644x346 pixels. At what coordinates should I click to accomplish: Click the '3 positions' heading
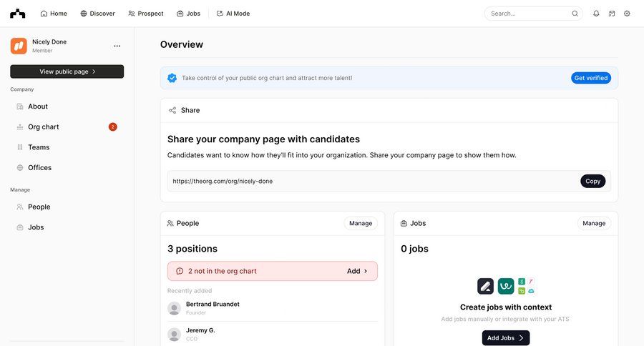(192, 249)
